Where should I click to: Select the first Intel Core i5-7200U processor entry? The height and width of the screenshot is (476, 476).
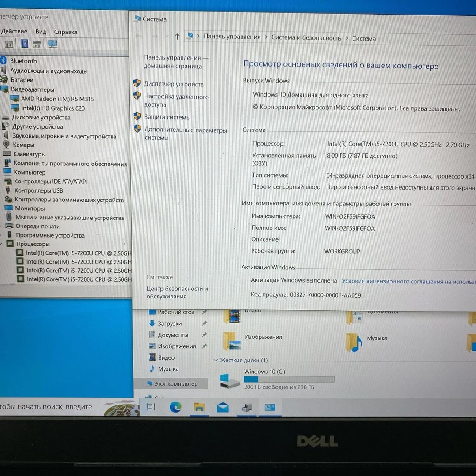click(78, 253)
